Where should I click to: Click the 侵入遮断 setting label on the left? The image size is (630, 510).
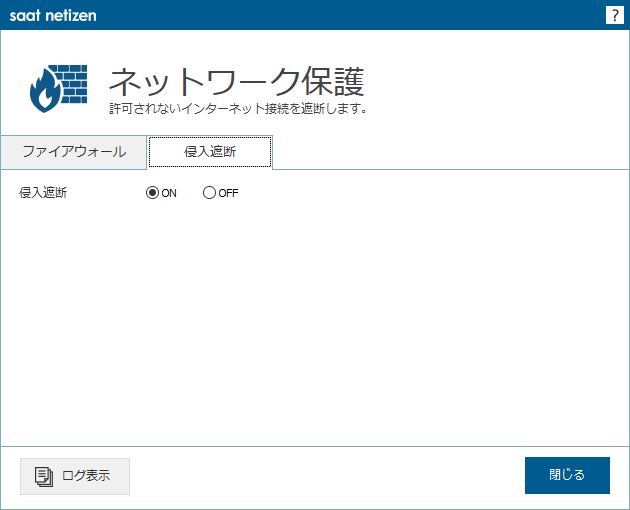(x=43, y=193)
